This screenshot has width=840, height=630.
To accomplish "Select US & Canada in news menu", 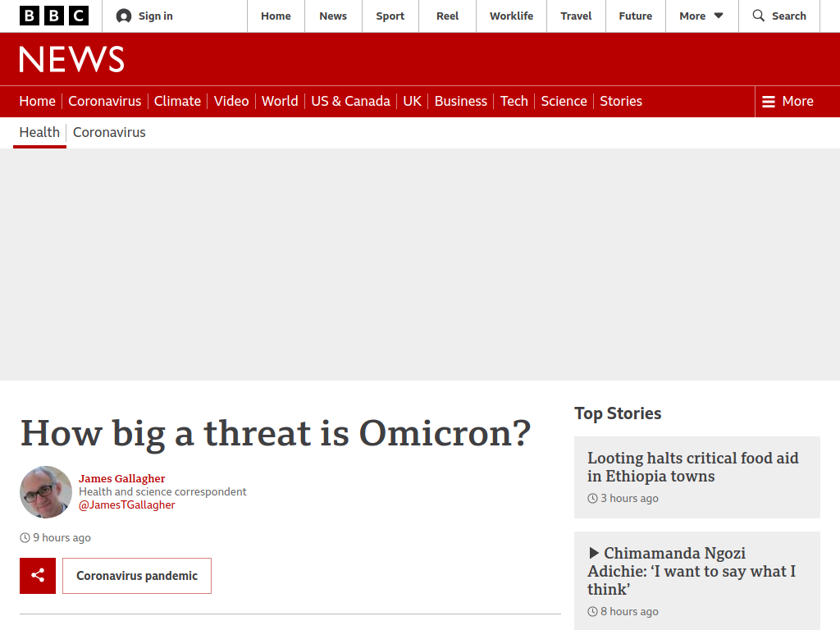I will point(350,101).
